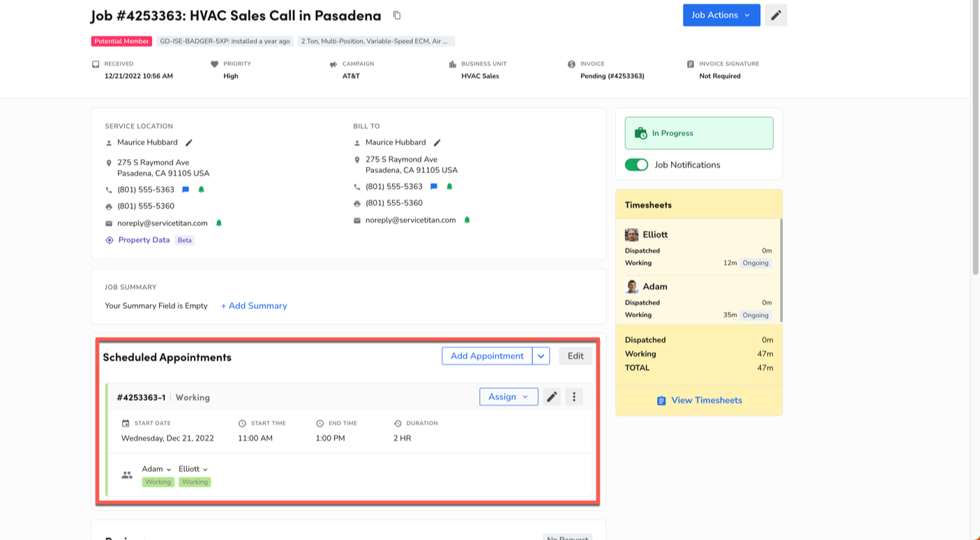This screenshot has width=980, height=540.
Task: Edit the Bill To customer Maurice Hubbard
Action: tap(437, 142)
